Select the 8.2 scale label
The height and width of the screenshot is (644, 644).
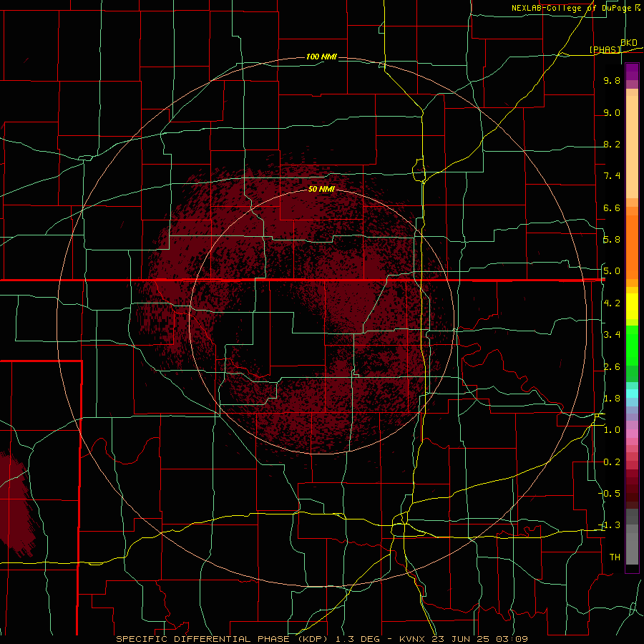pos(612,144)
